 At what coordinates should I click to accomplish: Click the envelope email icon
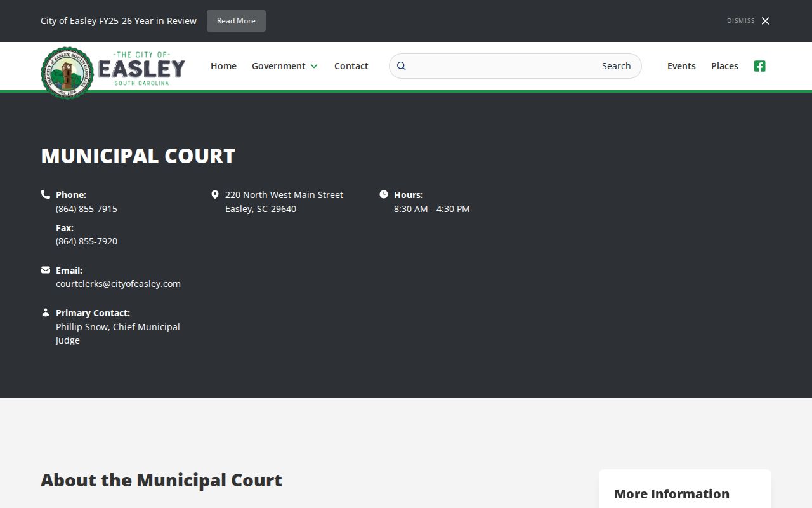point(46,270)
